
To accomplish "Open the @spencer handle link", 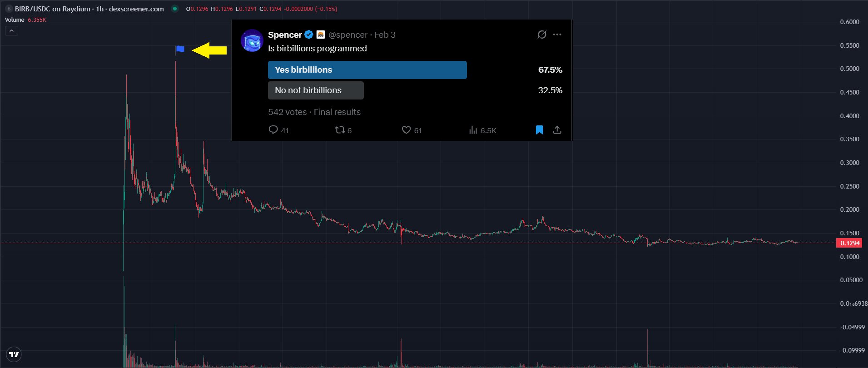I will click(348, 35).
